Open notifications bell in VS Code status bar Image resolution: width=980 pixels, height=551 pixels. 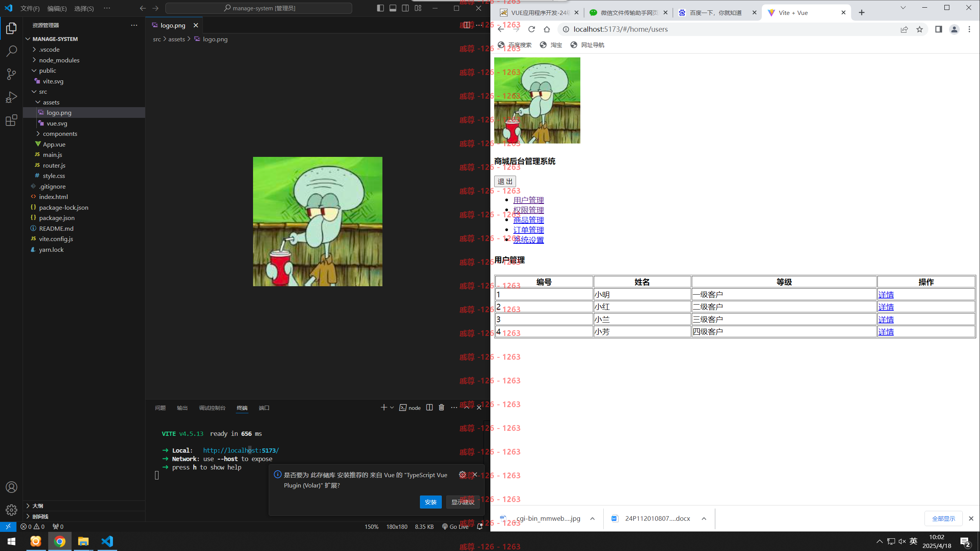pyautogui.click(x=480, y=527)
